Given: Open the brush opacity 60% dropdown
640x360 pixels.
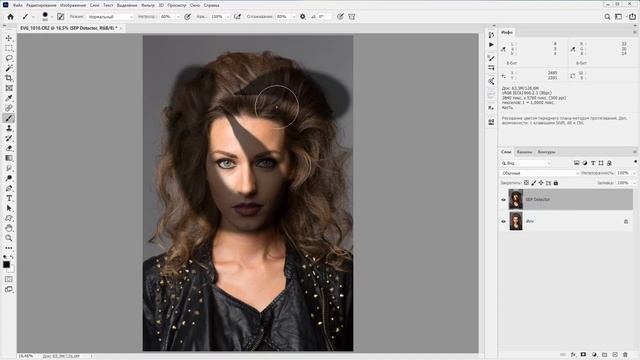Looking at the screenshot, I should point(178,17).
